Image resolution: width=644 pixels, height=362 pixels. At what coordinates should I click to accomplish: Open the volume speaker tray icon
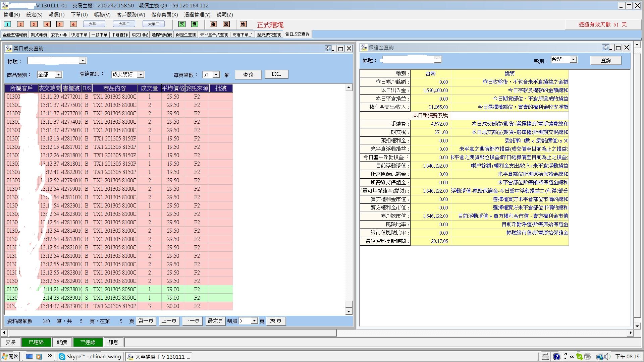pyautogui.click(x=607, y=357)
